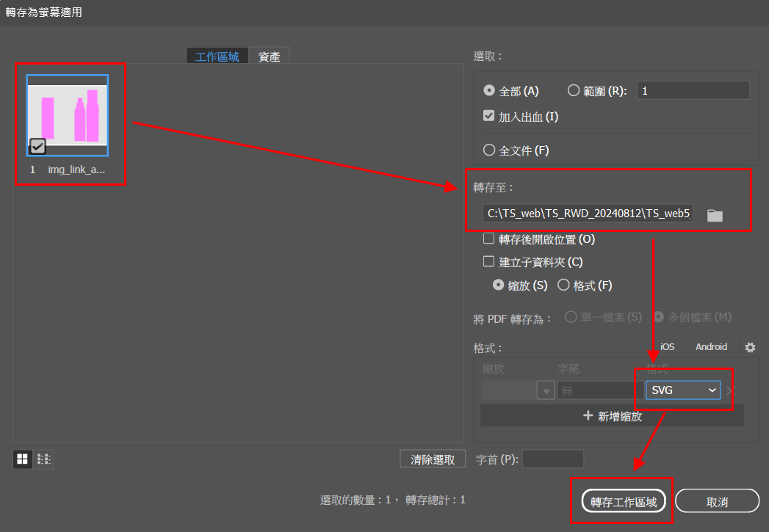The image size is (769, 532).
Task: Click the plus icon to add scale
Action: (x=588, y=415)
